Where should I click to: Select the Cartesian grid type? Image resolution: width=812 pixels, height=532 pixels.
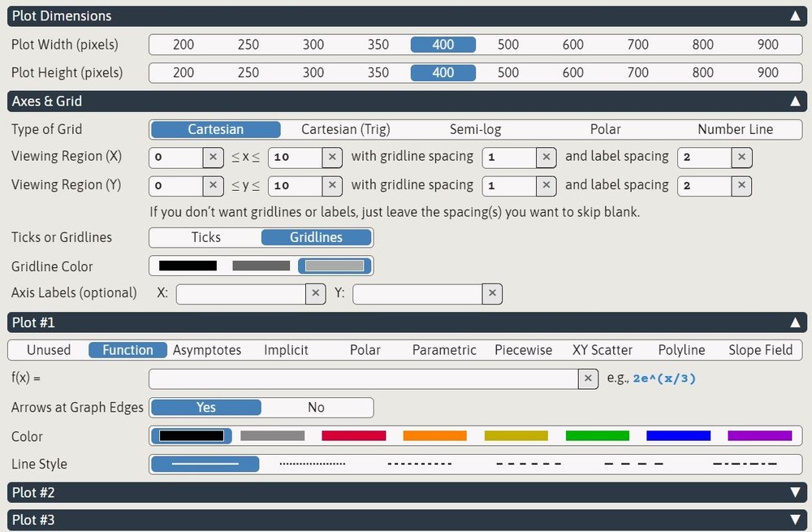(x=215, y=129)
